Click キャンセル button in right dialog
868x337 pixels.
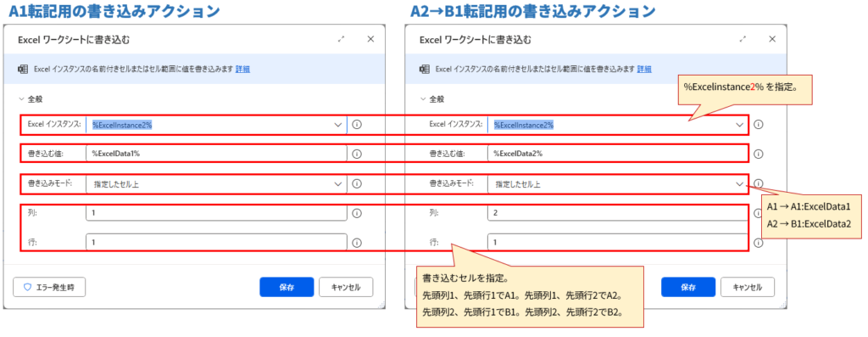click(748, 287)
